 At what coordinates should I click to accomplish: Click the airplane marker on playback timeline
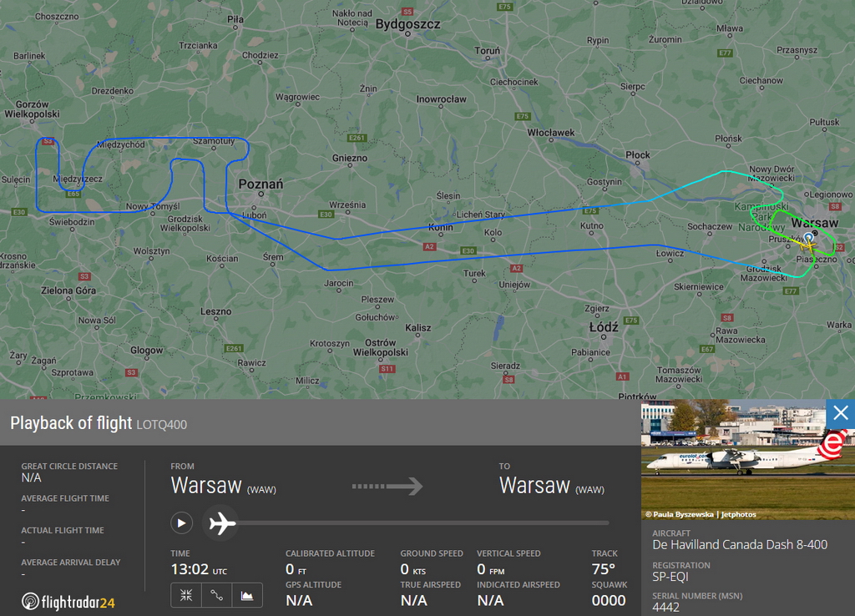point(220,523)
